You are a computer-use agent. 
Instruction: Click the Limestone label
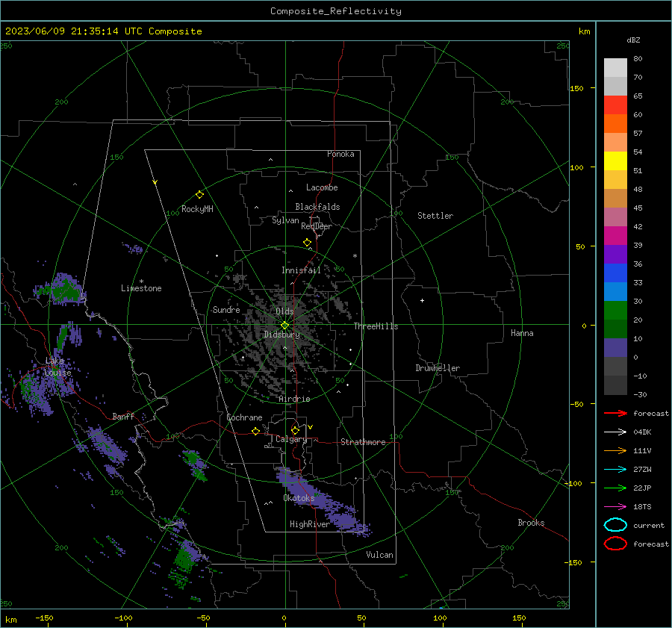pyautogui.click(x=141, y=288)
